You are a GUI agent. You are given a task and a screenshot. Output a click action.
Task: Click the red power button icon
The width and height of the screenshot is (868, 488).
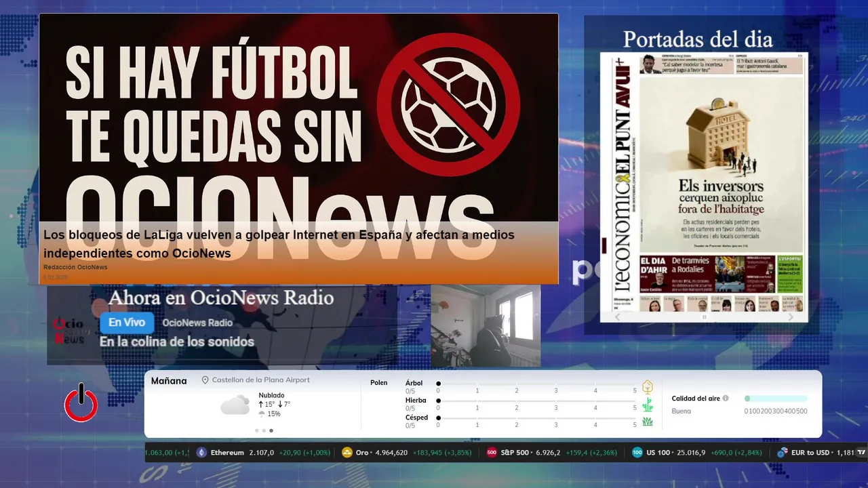coord(81,403)
